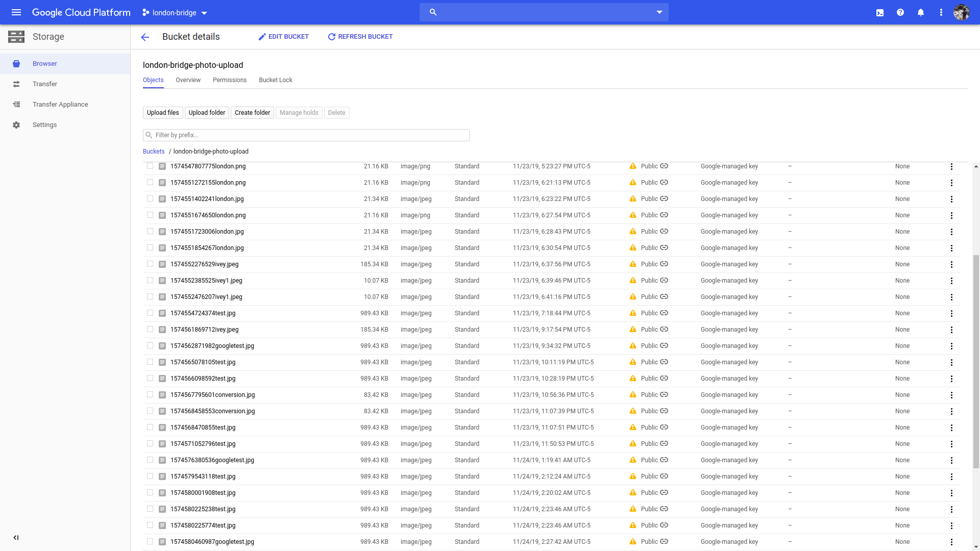Image resolution: width=980 pixels, height=551 pixels.
Task: Expand the search bar dropdown arrow
Action: click(659, 12)
